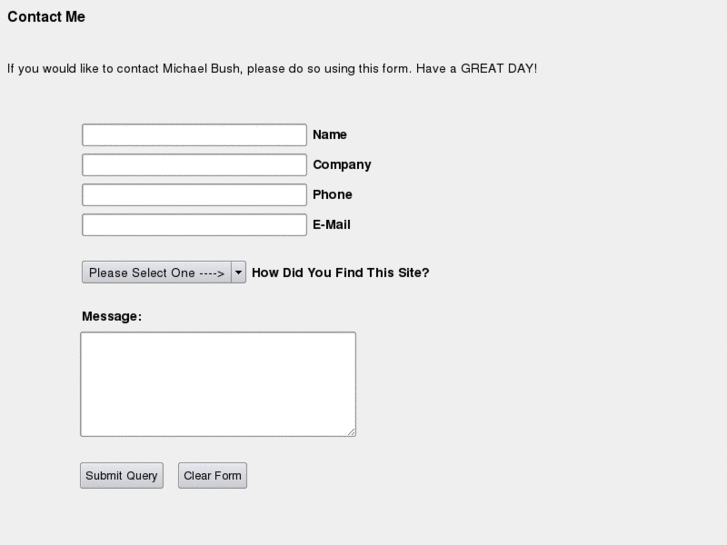Click the E-Mail label text
The height and width of the screenshot is (545, 727).
[331, 225]
